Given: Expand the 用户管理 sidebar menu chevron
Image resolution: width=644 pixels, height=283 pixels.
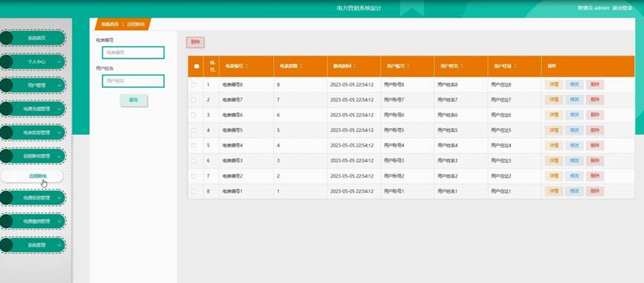Looking at the screenshot, I should [x=59, y=85].
